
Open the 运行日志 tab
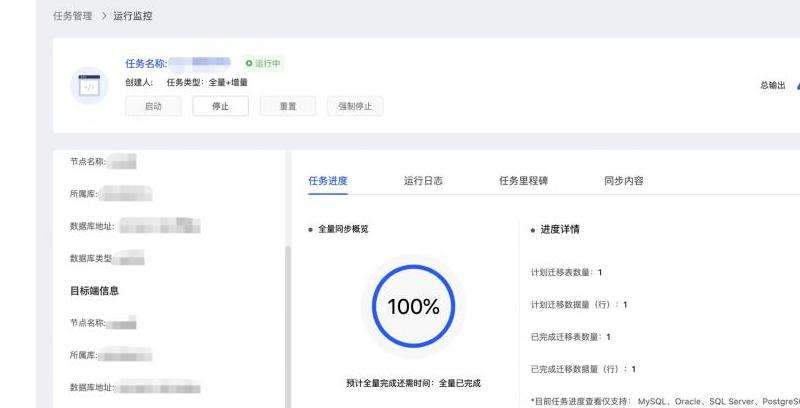(x=423, y=181)
